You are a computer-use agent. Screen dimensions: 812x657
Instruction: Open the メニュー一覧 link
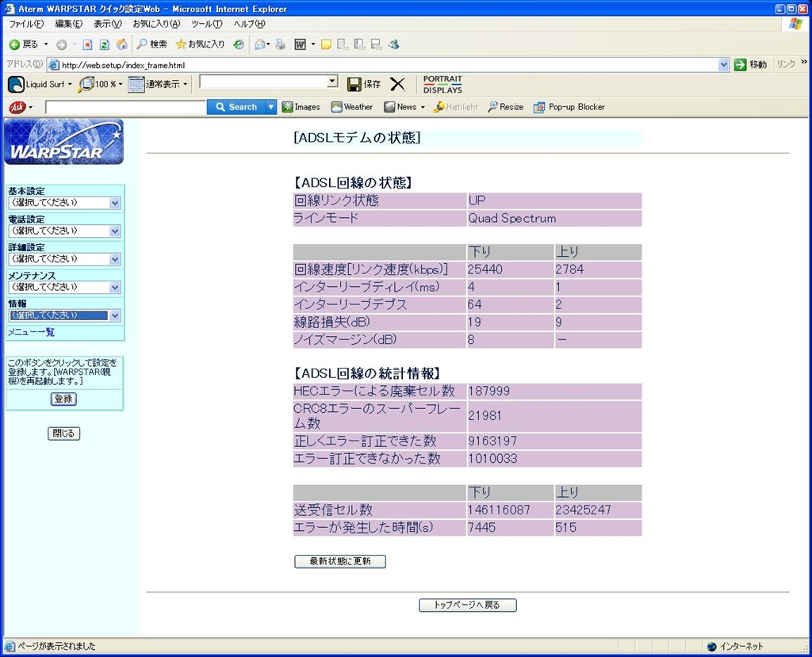coord(31,332)
